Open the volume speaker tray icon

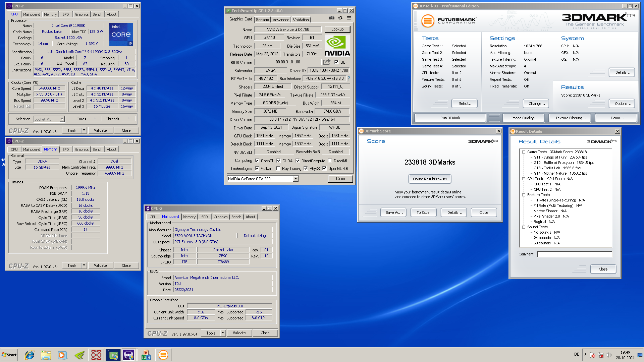coord(609,355)
